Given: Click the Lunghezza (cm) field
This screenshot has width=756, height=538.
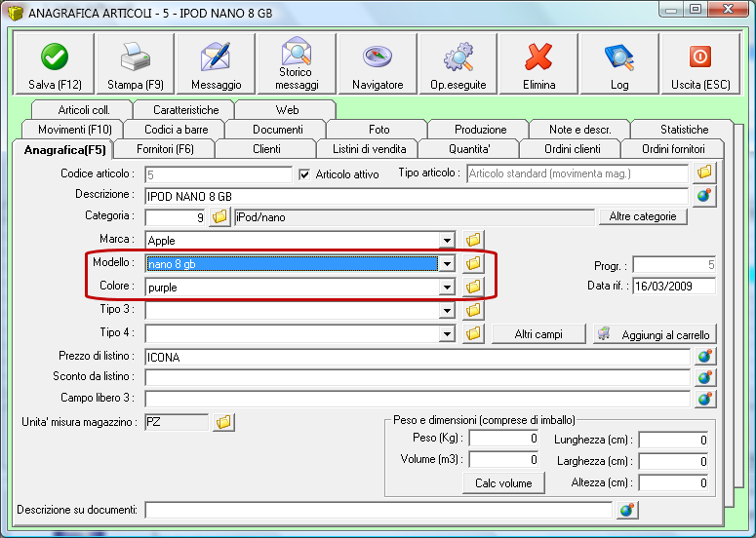Looking at the screenshot, I should (673, 440).
